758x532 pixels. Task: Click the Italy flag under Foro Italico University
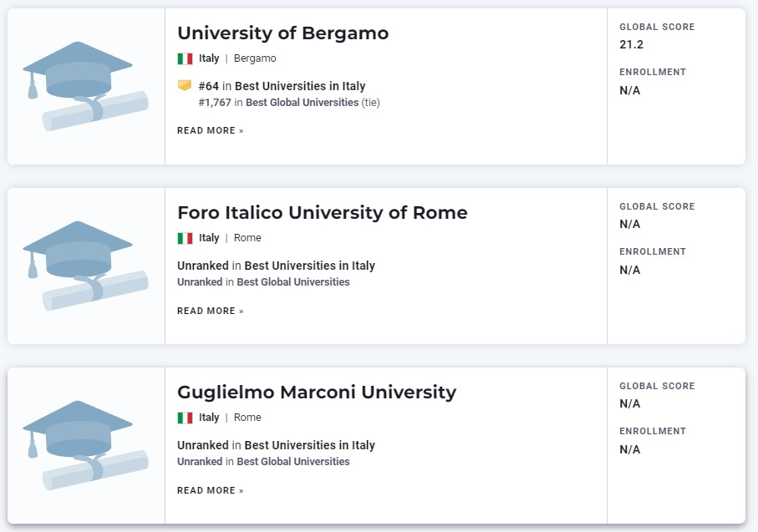click(185, 238)
